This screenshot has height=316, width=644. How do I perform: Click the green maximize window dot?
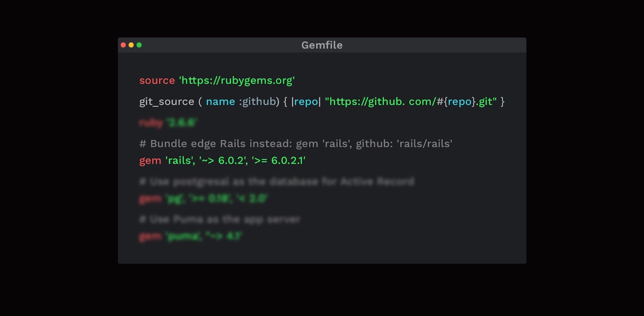tap(139, 45)
